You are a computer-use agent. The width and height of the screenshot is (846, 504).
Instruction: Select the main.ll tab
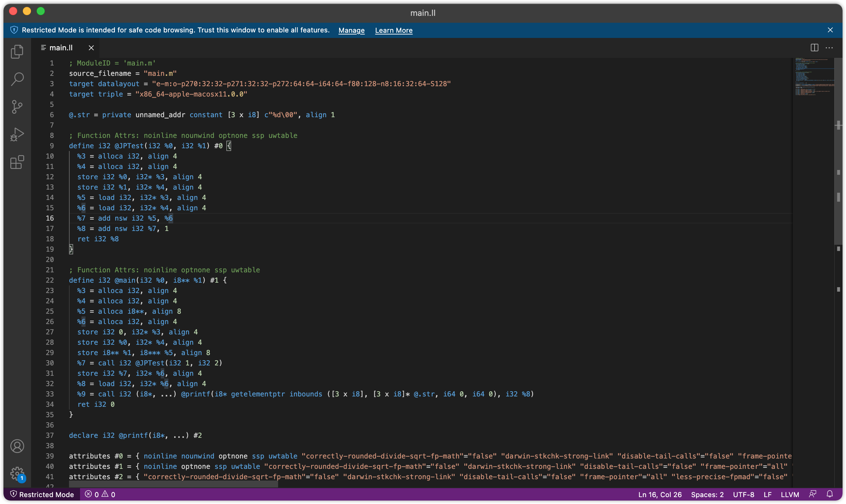[x=65, y=48]
